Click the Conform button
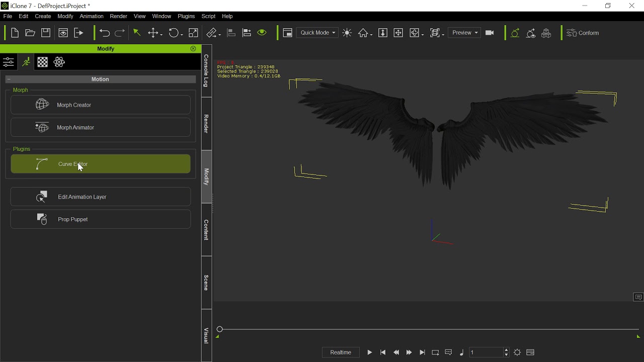This screenshot has width=644, height=362. click(583, 33)
